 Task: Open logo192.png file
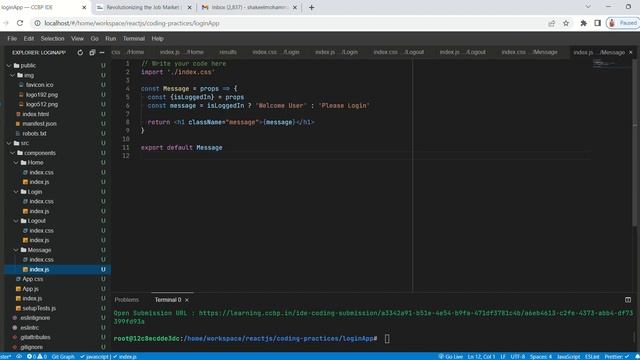(41, 95)
